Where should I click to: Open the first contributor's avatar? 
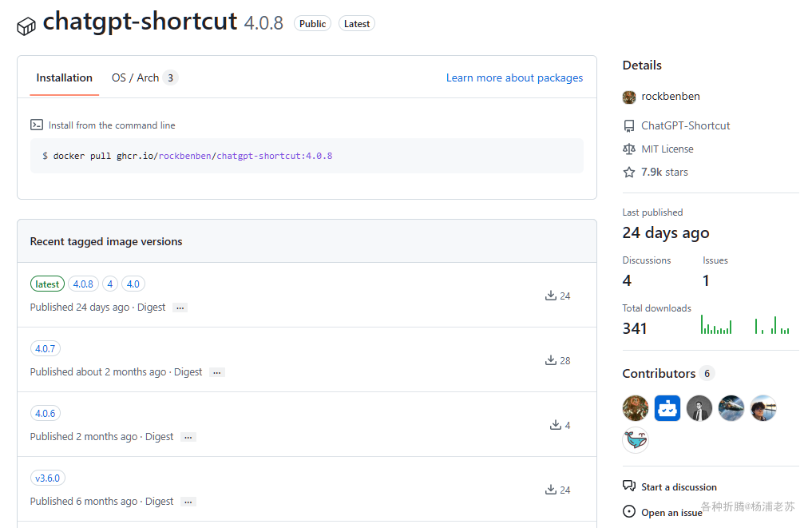tap(636, 408)
